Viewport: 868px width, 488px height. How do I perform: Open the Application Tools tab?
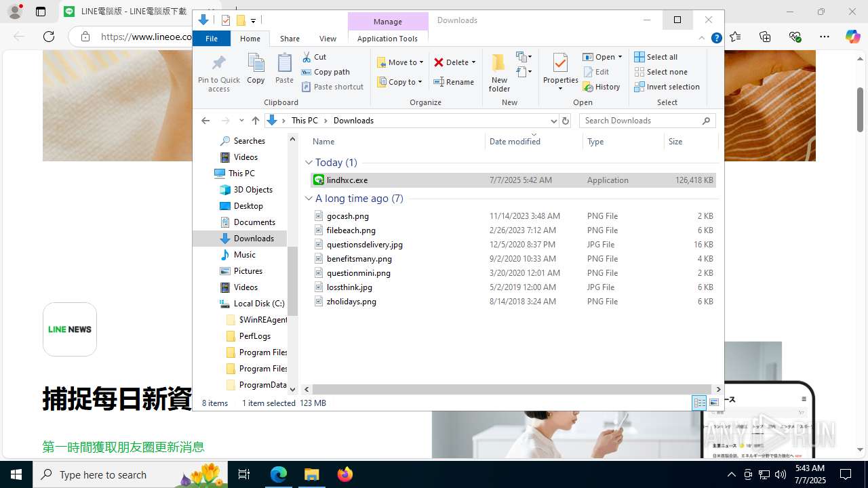(x=387, y=39)
